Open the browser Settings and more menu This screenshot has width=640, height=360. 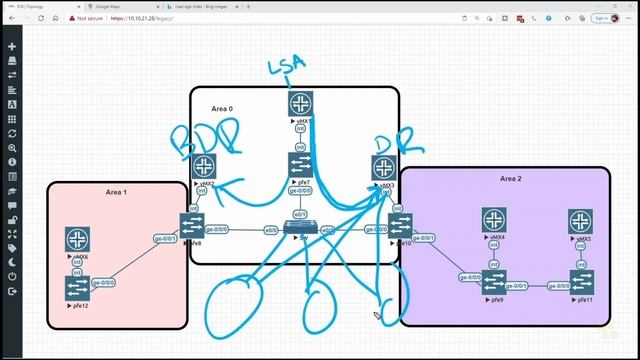point(629,18)
